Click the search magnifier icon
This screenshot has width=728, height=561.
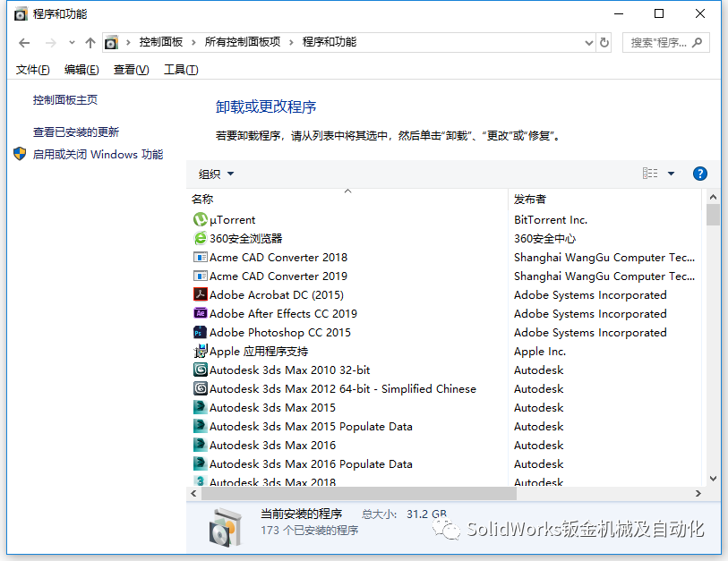pos(697,43)
